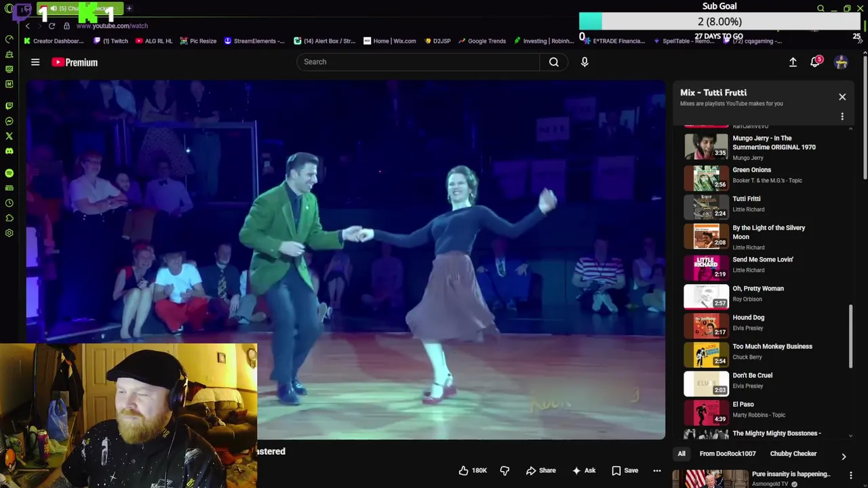Screen dimensions: 868x488
Task: Select the From DocRock1007 chip
Action: pos(728,453)
